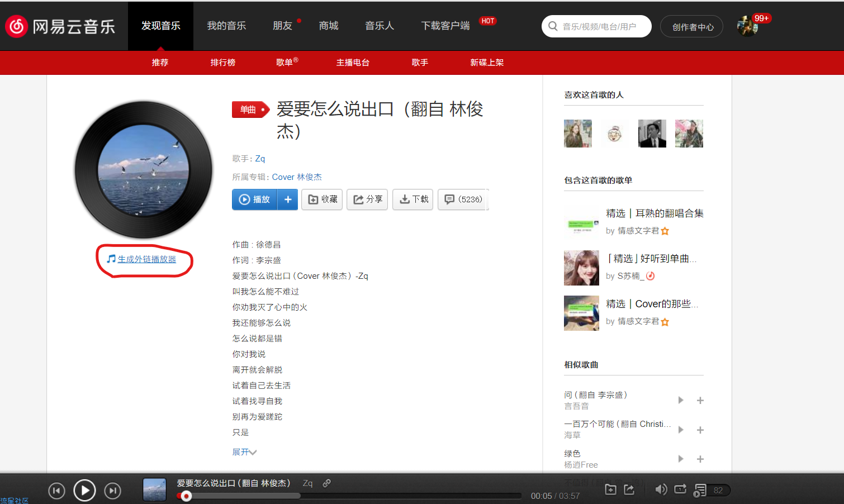Open similar song 一百万个可能

point(618,424)
